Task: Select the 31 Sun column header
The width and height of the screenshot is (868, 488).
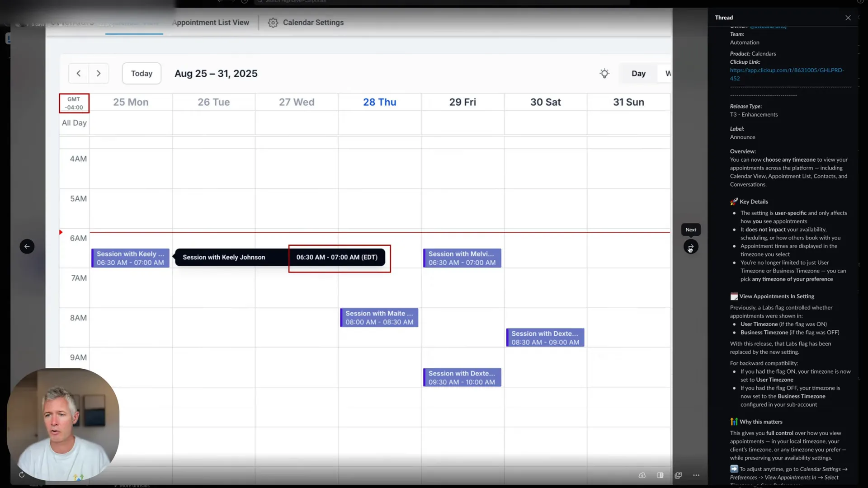Action: (628, 102)
